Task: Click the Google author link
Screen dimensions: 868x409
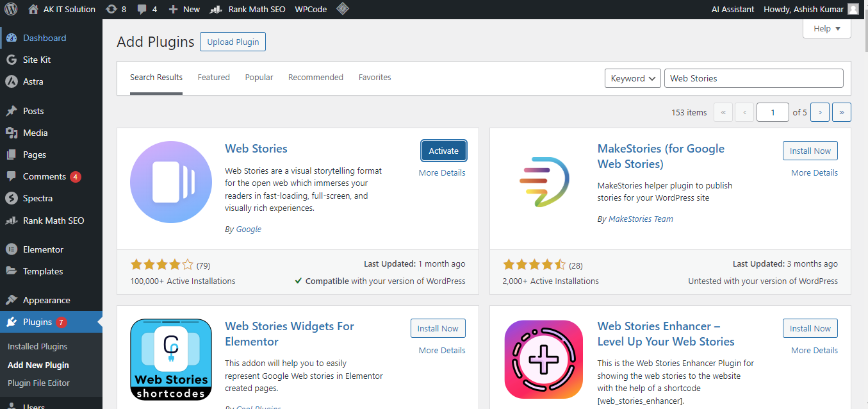Action: pos(249,230)
